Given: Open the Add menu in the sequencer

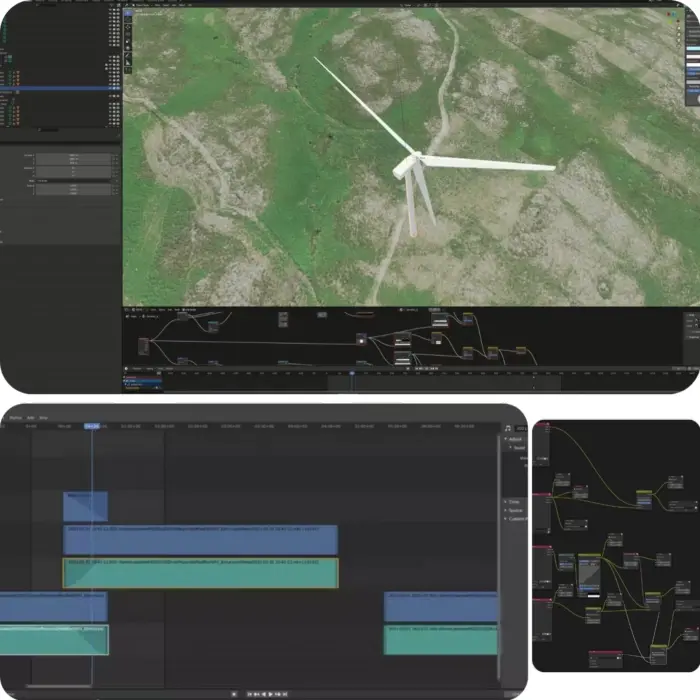Looking at the screenshot, I should (x=31, y=418).
